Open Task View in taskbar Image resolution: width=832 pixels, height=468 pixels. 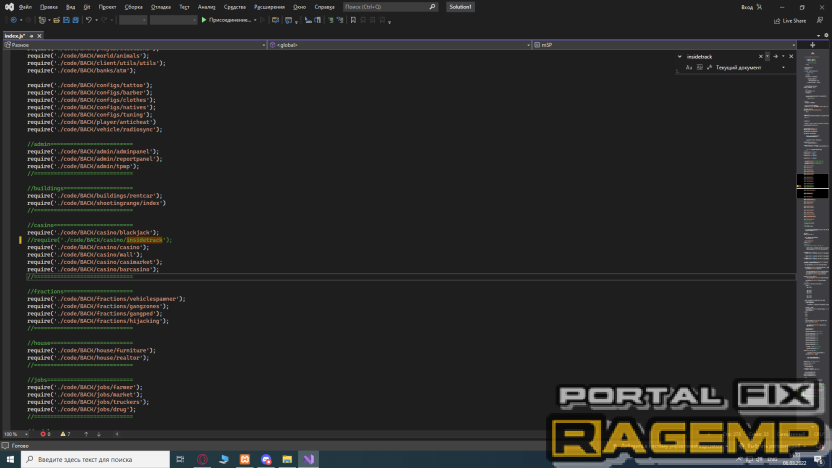coord(180,459)
